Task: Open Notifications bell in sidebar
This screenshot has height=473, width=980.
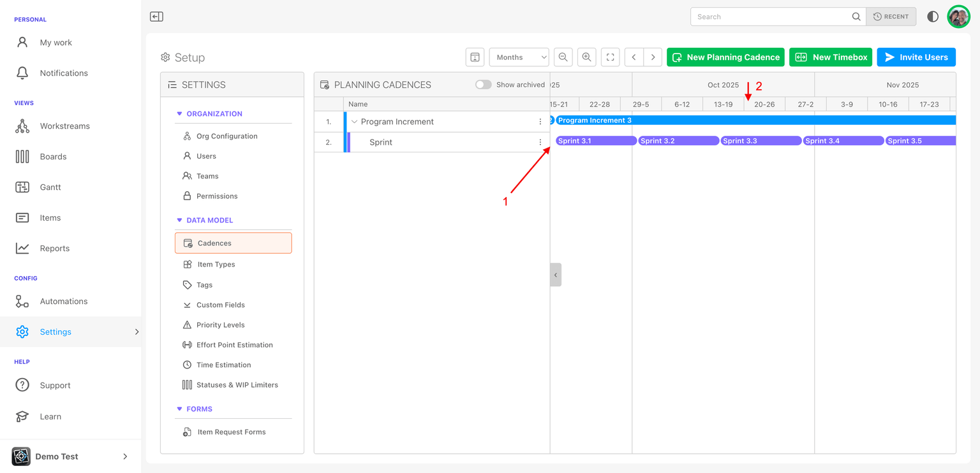Action: pos(63,73)
